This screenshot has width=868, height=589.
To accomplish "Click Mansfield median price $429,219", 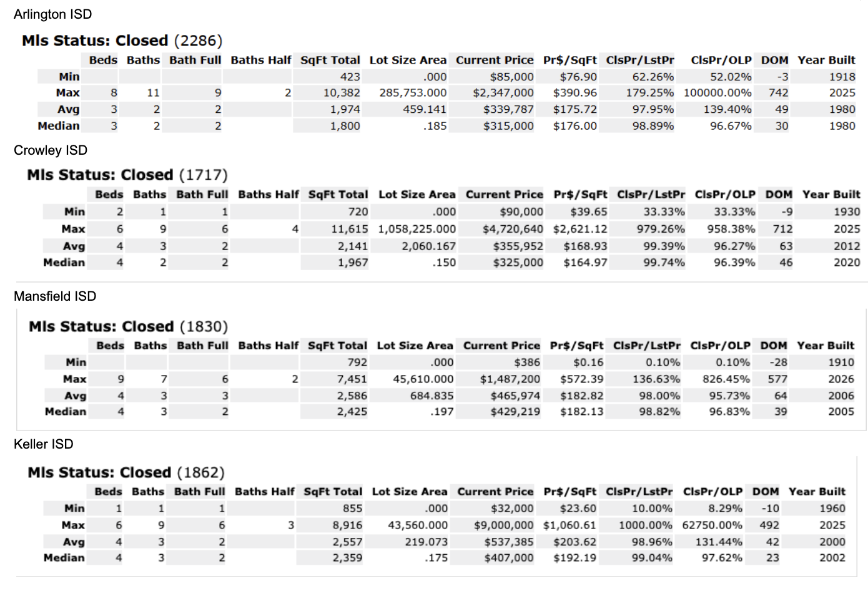I will pyautogui.click(x=515, y=412).
